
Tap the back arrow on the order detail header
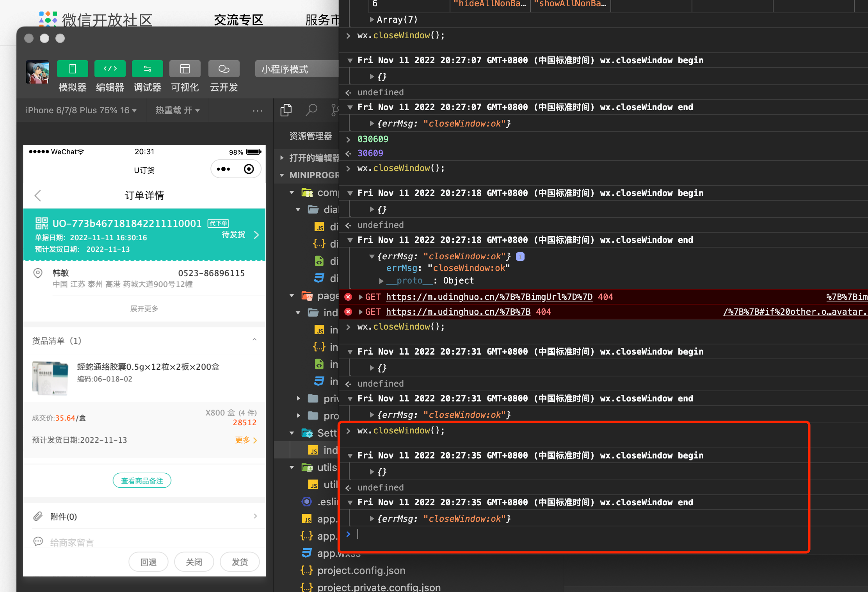[x=38, y=195]
